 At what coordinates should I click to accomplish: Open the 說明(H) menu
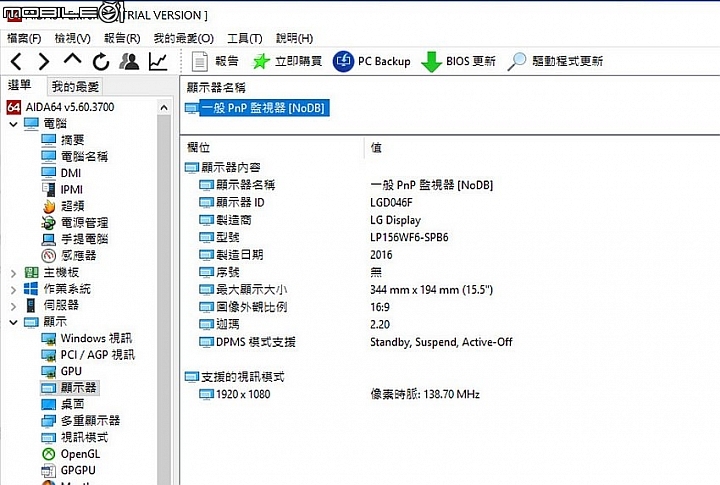(x=294, y=38)
